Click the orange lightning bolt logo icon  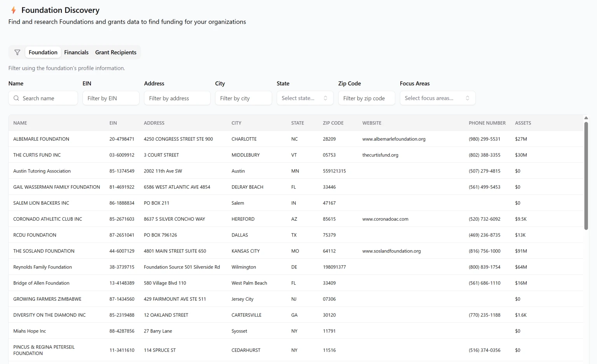(14, 10)
